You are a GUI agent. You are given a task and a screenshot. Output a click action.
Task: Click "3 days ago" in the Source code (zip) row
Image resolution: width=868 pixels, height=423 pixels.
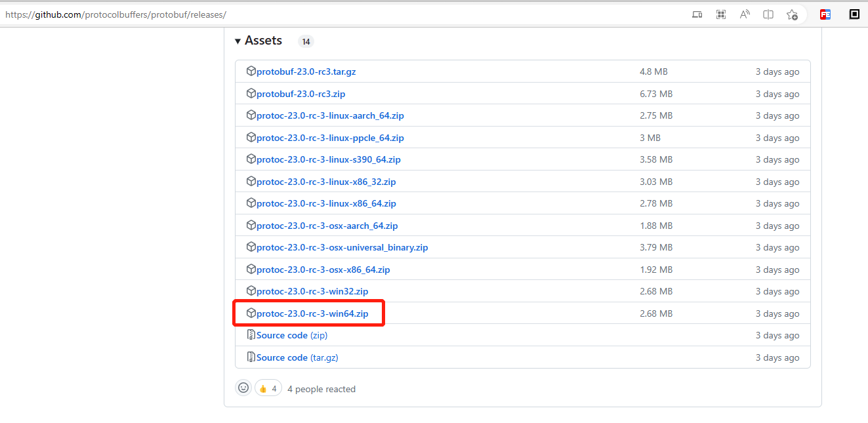pyautogui.click(x=777, y=335)
